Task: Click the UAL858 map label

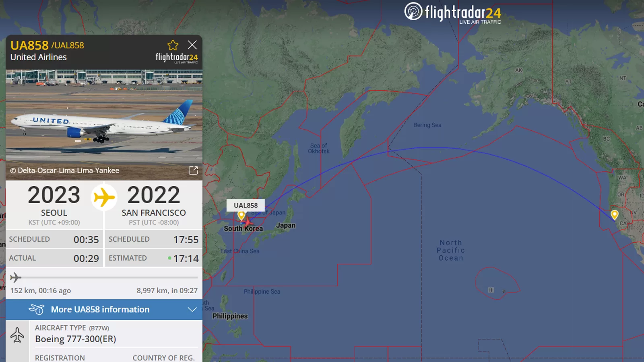Action: point(246,205)
